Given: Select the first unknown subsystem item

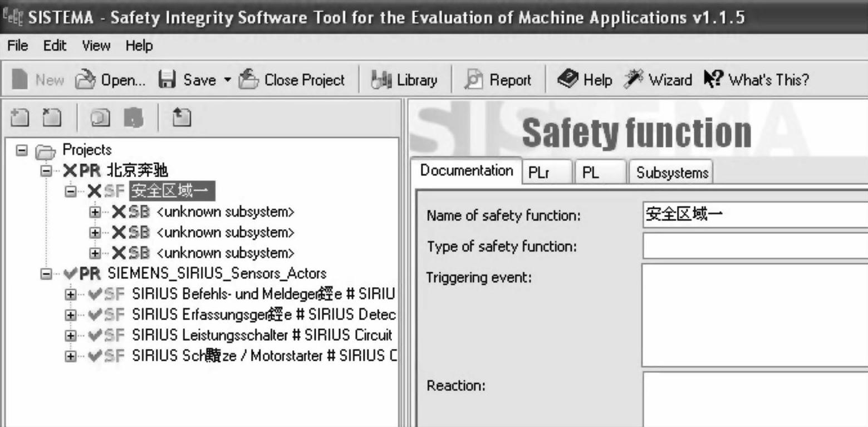Looking at the screenshot, I should pos(225,212).
